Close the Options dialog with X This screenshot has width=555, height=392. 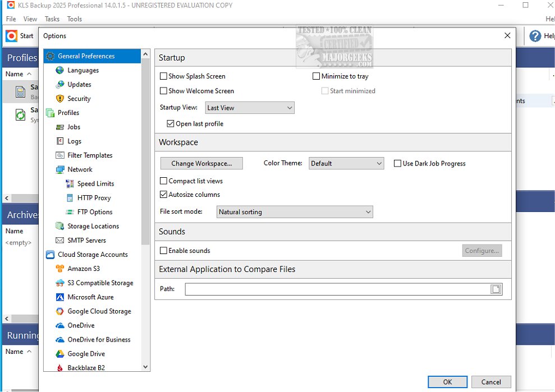coord(507,36)
